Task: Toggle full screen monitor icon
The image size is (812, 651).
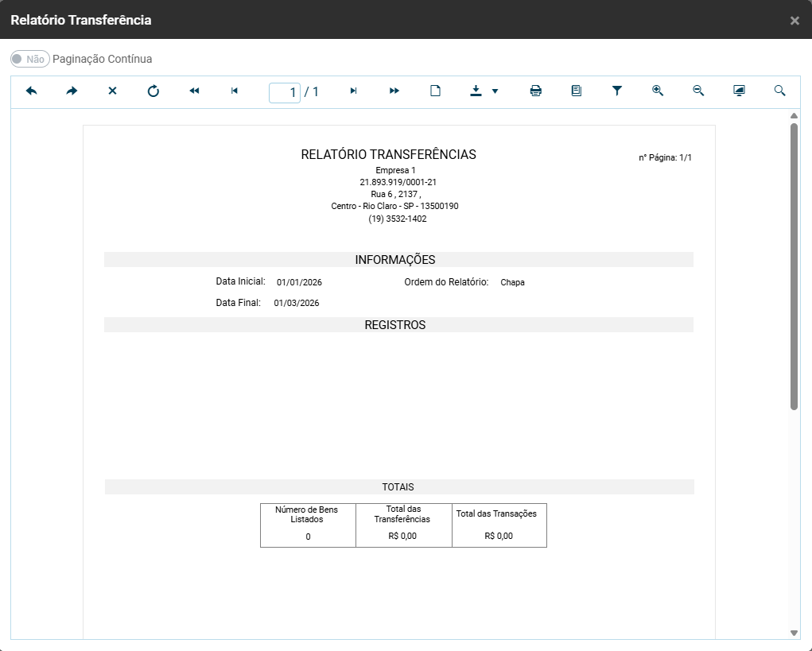Action: pos(739,91)
